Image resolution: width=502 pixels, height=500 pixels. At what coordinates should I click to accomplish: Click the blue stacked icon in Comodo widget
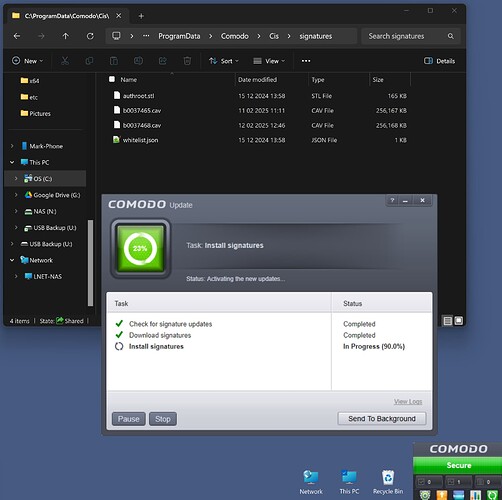pos(458,495)
